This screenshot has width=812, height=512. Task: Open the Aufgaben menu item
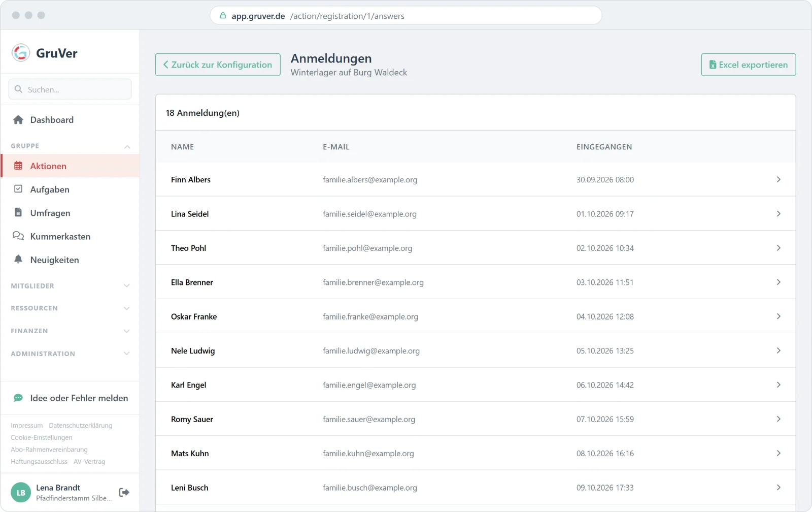click(70, 189)
